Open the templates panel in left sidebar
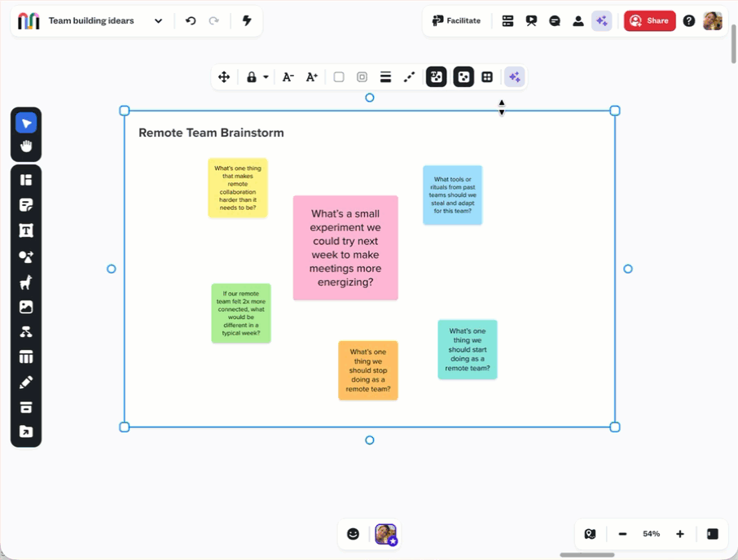Screen dimensions: 738x560 coord(26,180)
